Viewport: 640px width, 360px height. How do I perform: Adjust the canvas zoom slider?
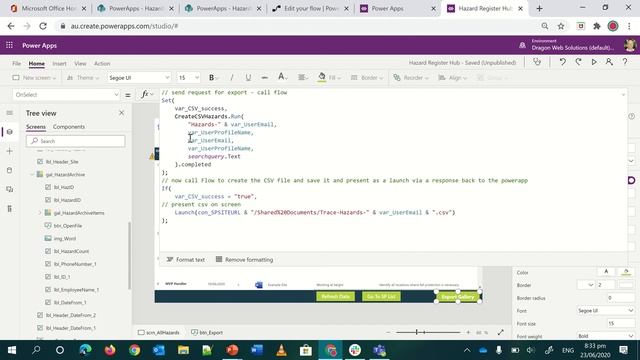point(428,332)
